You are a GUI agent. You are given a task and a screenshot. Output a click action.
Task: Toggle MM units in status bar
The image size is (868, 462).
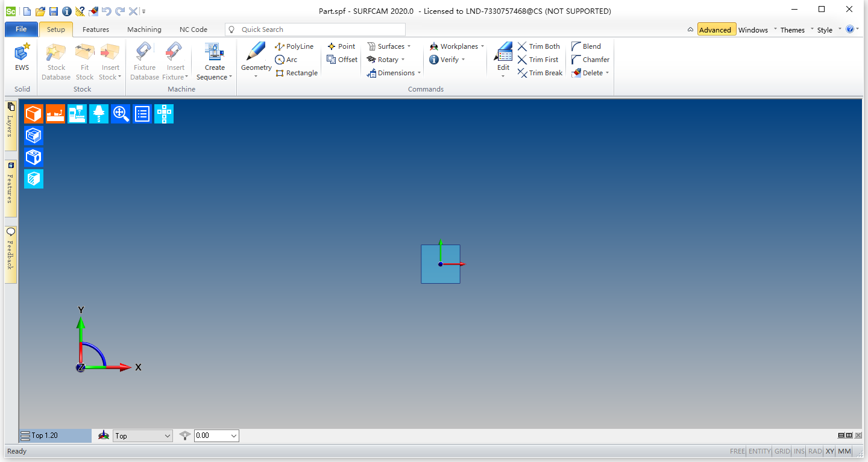(844, 451)
